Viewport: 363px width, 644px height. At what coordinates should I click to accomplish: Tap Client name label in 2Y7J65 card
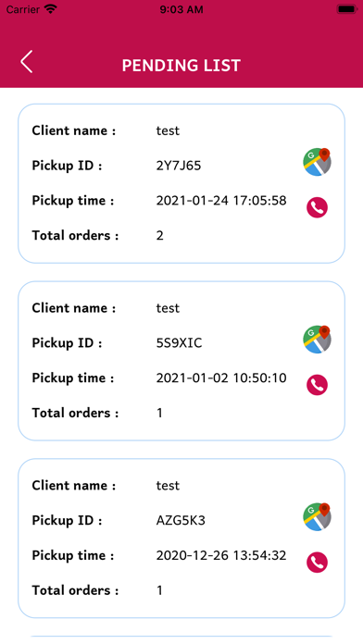click(74, 130)
